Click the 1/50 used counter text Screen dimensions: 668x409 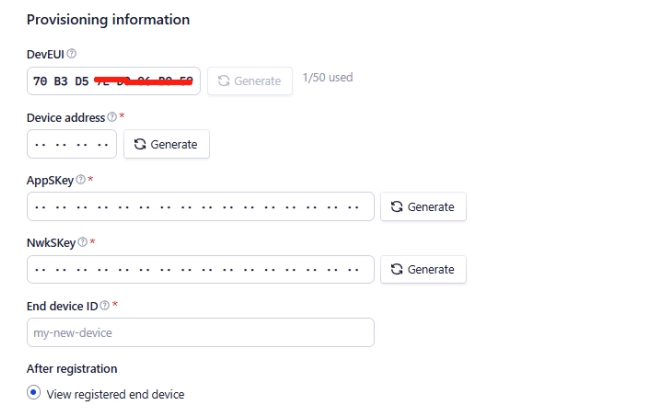[x=328, y=78]
